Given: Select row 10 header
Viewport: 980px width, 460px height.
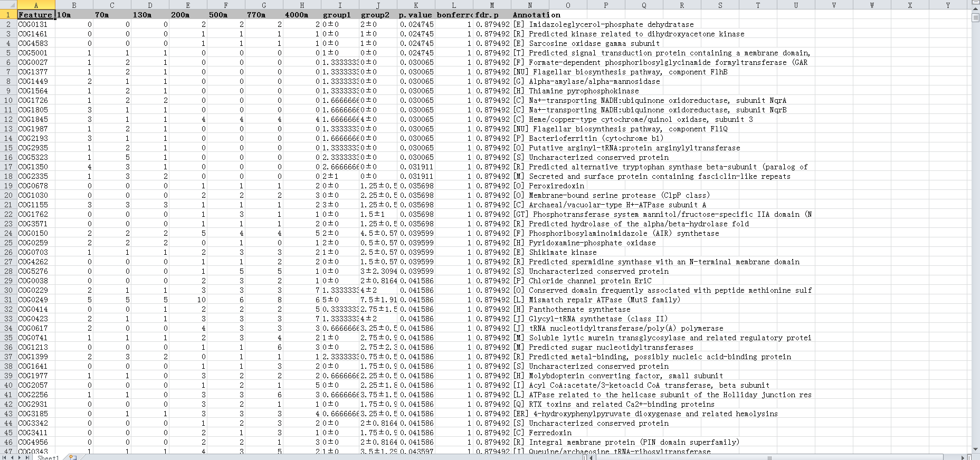Looking at the screenshot, I should tap(8, 100).
